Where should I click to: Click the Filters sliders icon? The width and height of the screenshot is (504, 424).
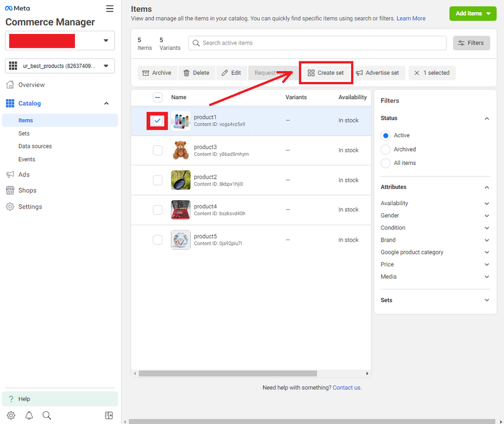click(461, 43)
